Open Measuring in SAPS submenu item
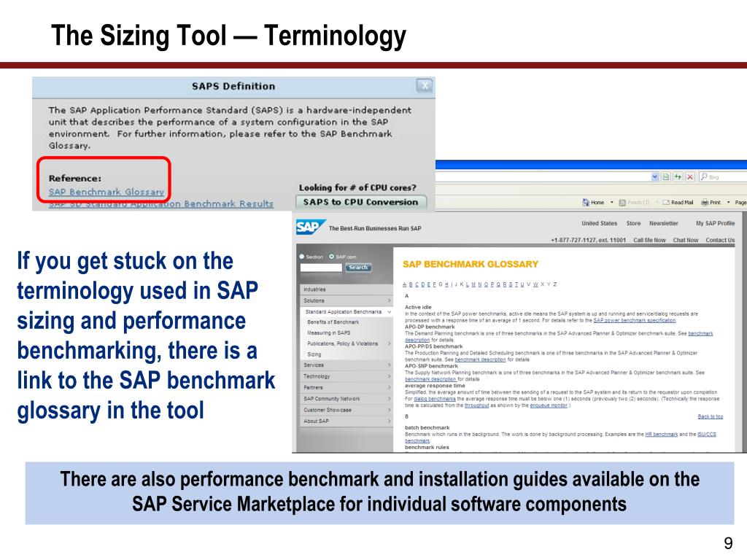Viewport: 747px width, 560px height. [329, 332]
